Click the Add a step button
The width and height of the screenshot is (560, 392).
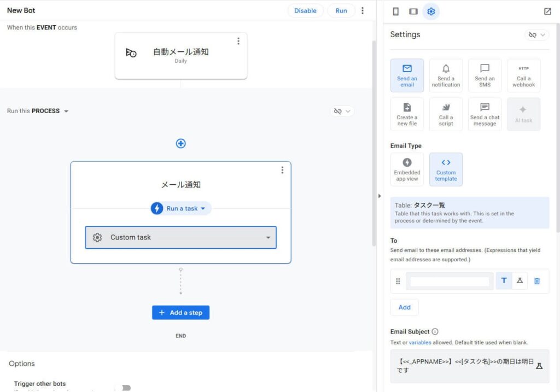pyautogui.click(x=180, y=313)
